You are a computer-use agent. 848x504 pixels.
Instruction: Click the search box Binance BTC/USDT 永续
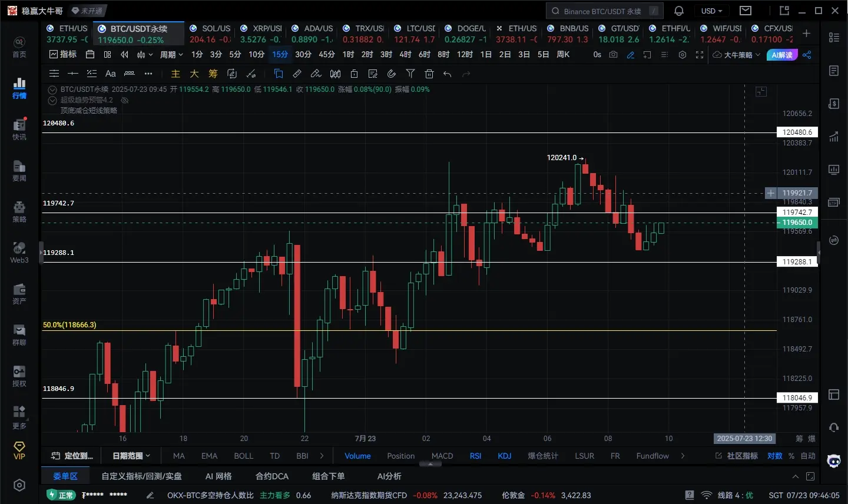click(605, 11)
